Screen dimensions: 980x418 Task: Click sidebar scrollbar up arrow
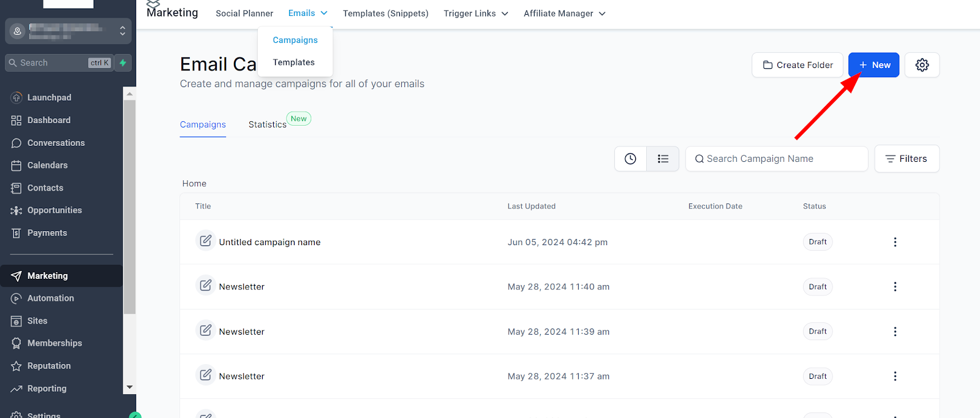point(129,94)
